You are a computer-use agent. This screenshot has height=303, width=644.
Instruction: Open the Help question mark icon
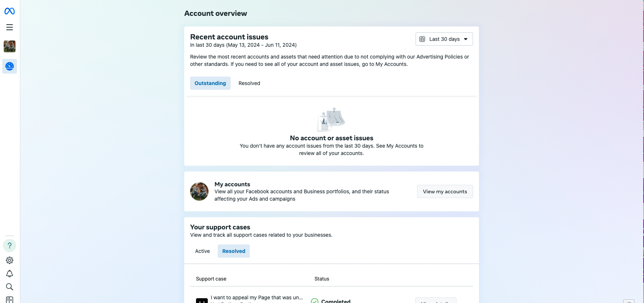10,246
